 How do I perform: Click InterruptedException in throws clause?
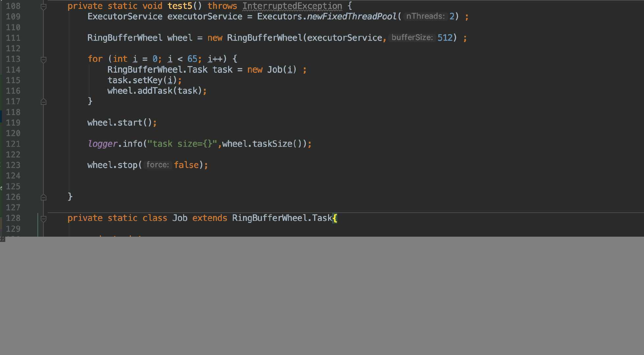[x=292, y=6]
